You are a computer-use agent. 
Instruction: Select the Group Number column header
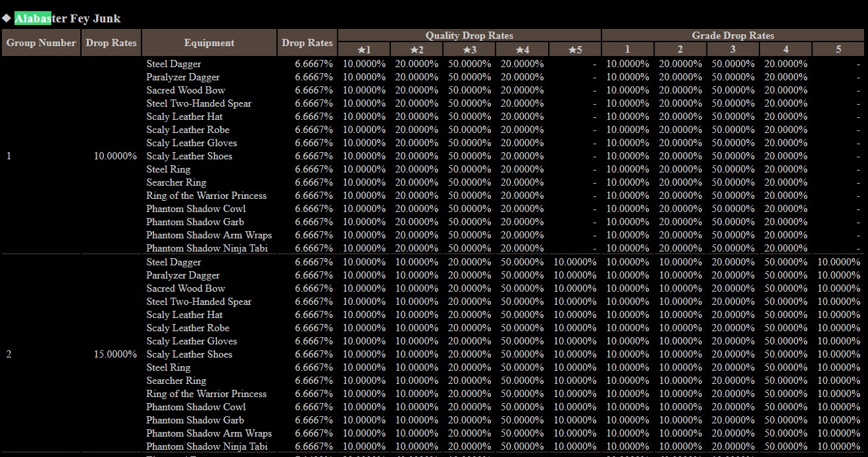[x=41, y=43]
